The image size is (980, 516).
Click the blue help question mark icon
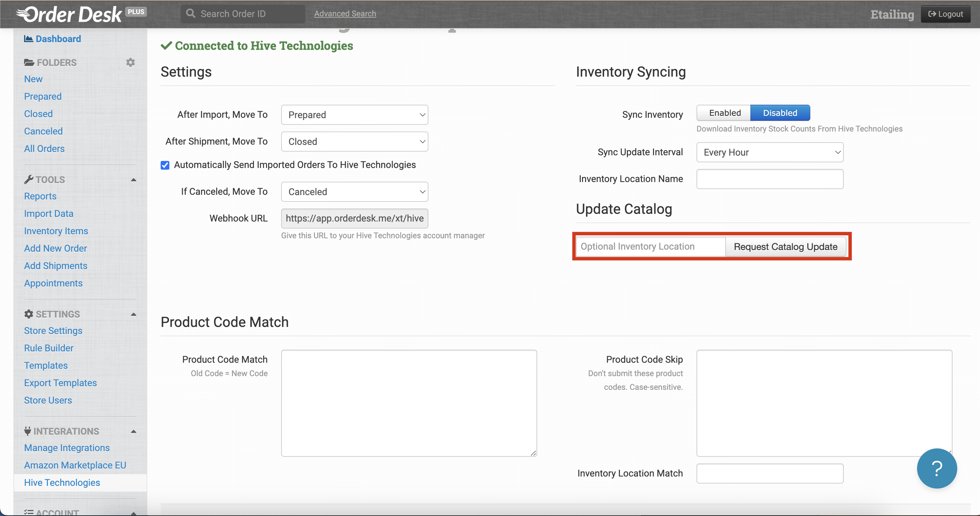tap(936, 468)
